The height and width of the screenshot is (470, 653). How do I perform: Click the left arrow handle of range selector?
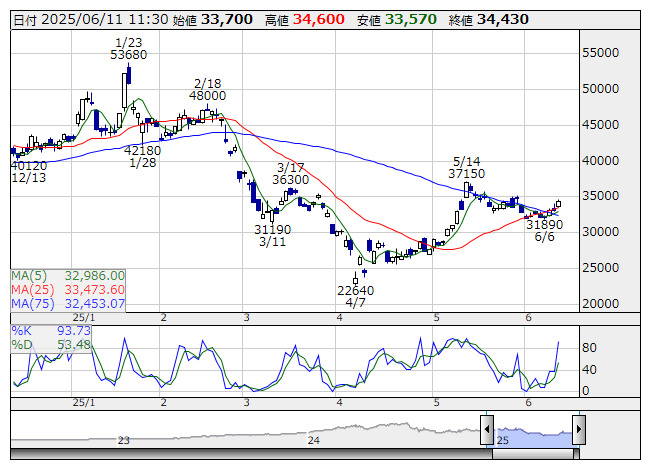coord(487,431)
